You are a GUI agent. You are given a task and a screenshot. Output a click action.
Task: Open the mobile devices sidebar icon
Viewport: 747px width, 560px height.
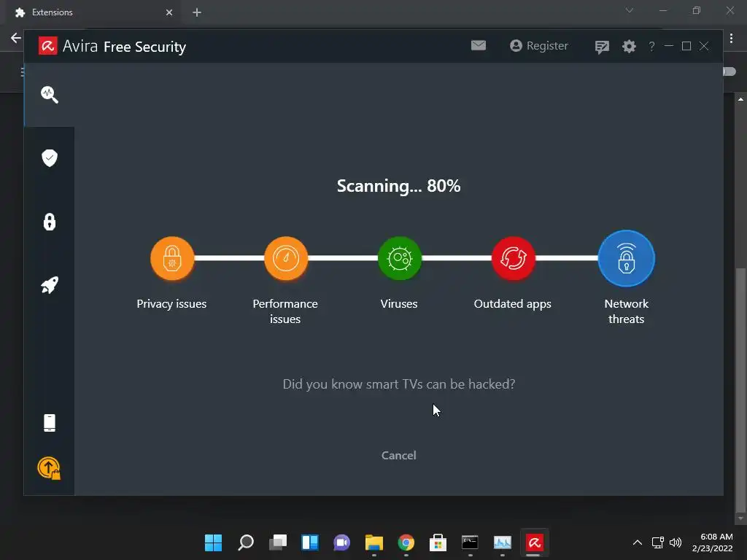click(x=50, y=422)
